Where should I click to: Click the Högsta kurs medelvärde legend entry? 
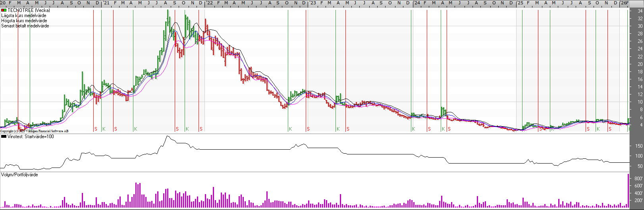coord(24,21)
